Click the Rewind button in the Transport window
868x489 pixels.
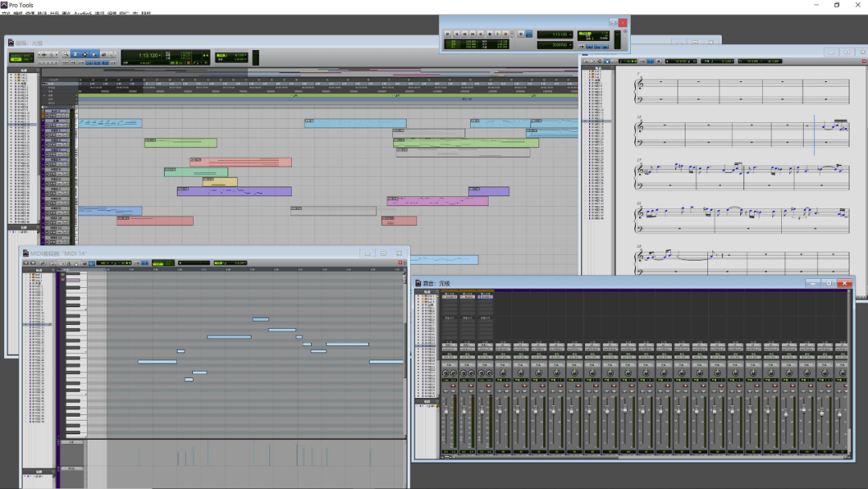click(465, 34)
